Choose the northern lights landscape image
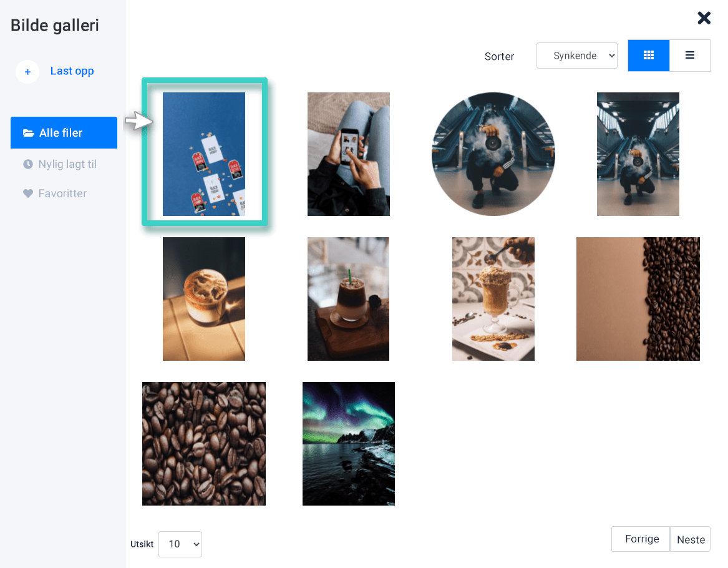Viewport: 728px width, 568px height. [x=348, y=444]
